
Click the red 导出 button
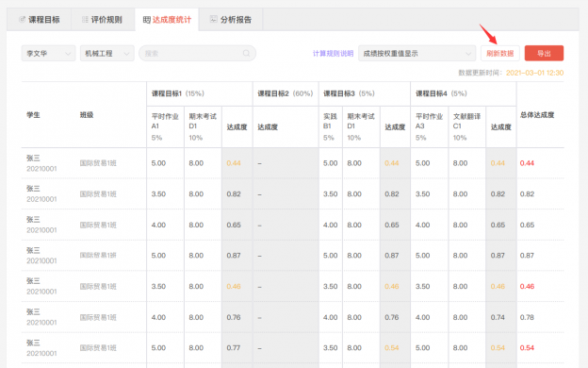pyautogui.click(x=544, y=54)
